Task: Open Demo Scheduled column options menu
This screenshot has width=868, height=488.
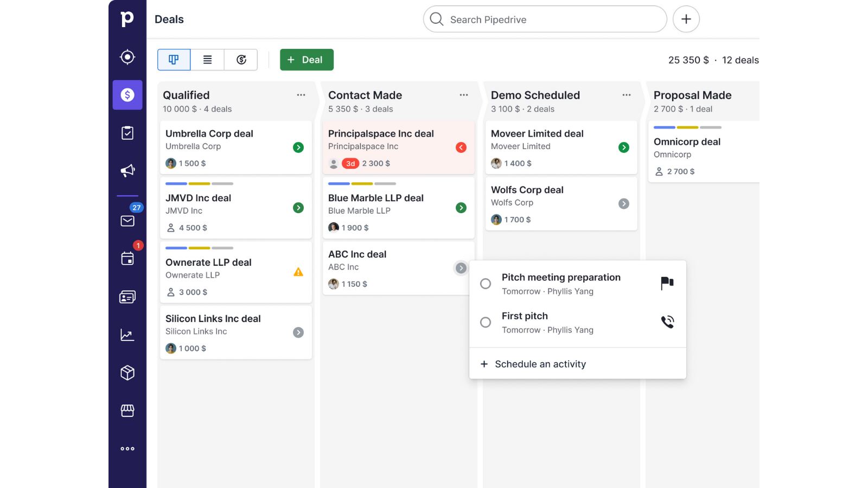Action: click(x=627, y=95)
